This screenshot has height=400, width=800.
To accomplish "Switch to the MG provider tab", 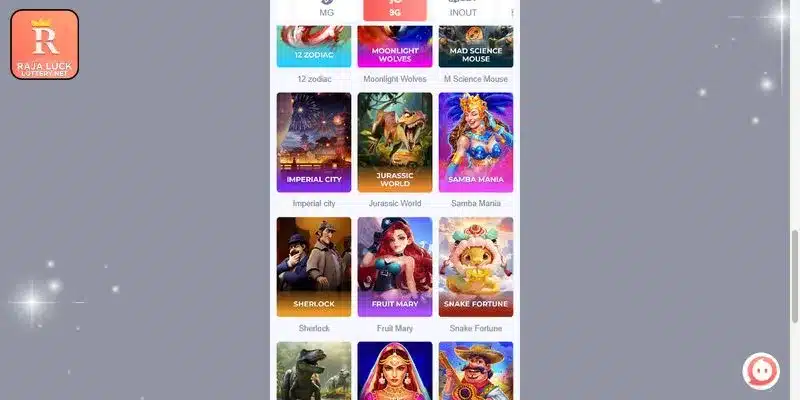I will (327, 9).
